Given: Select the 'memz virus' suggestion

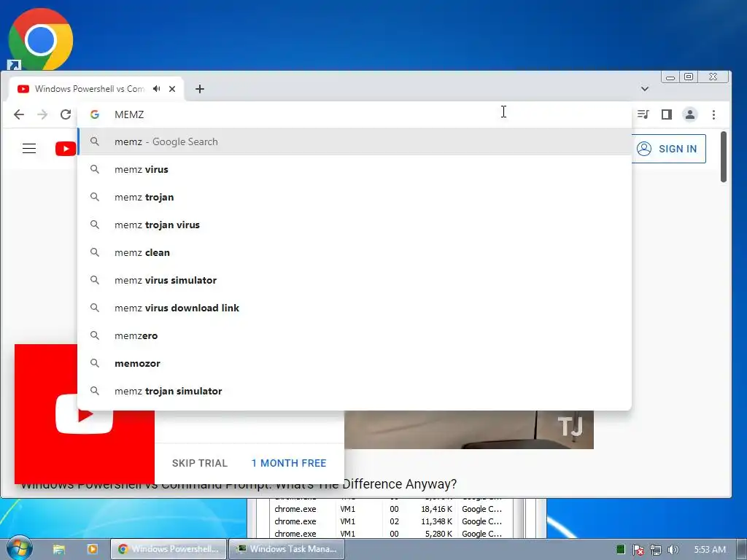Looking at the screenshot, I should coord(355,169).
